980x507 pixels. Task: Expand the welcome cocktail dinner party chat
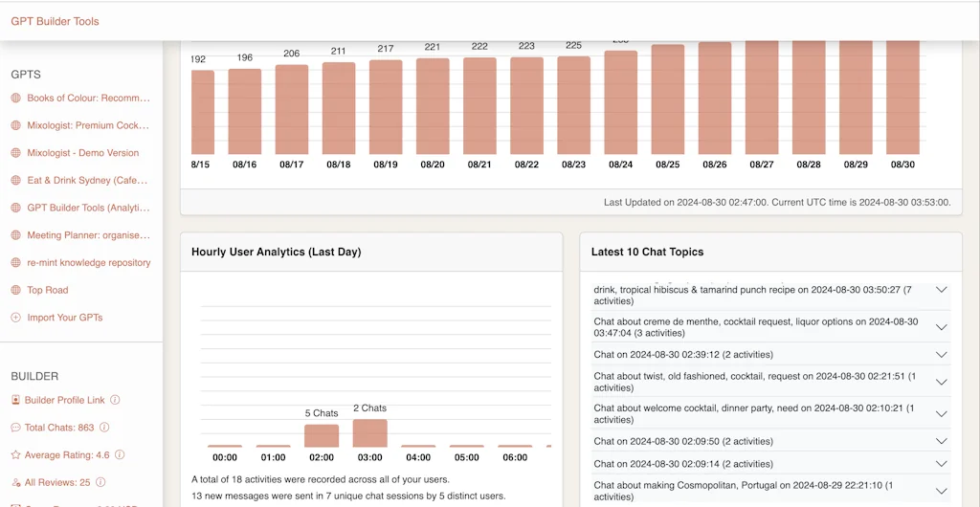tap(941, 414)
